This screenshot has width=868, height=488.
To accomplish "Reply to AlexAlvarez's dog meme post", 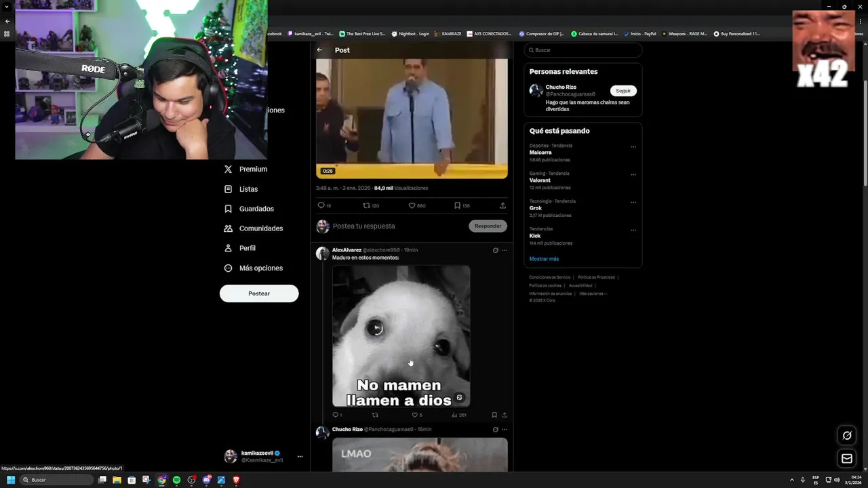I will 336,415.
